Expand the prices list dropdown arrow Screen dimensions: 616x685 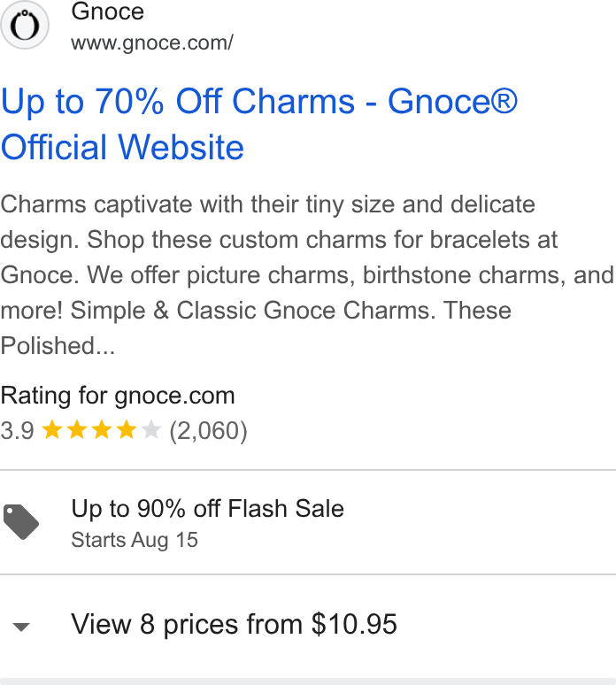(21, 627)
